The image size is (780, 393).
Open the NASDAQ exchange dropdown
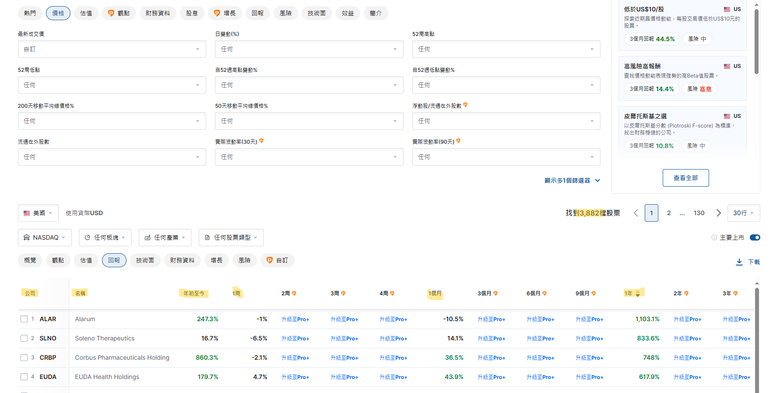tap(45, 238)
